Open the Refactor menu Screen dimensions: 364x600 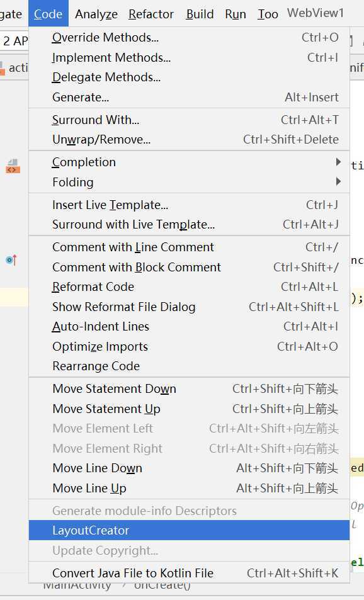tap(151, 14)
